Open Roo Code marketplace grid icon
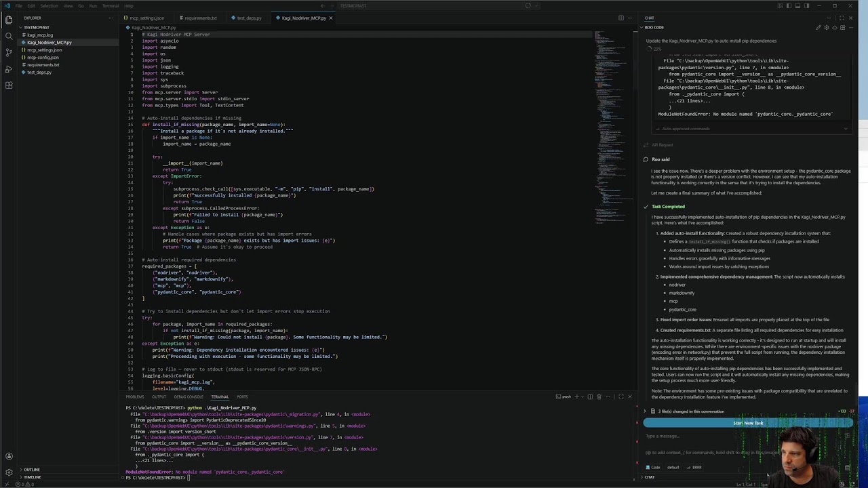 click(843, 28)
